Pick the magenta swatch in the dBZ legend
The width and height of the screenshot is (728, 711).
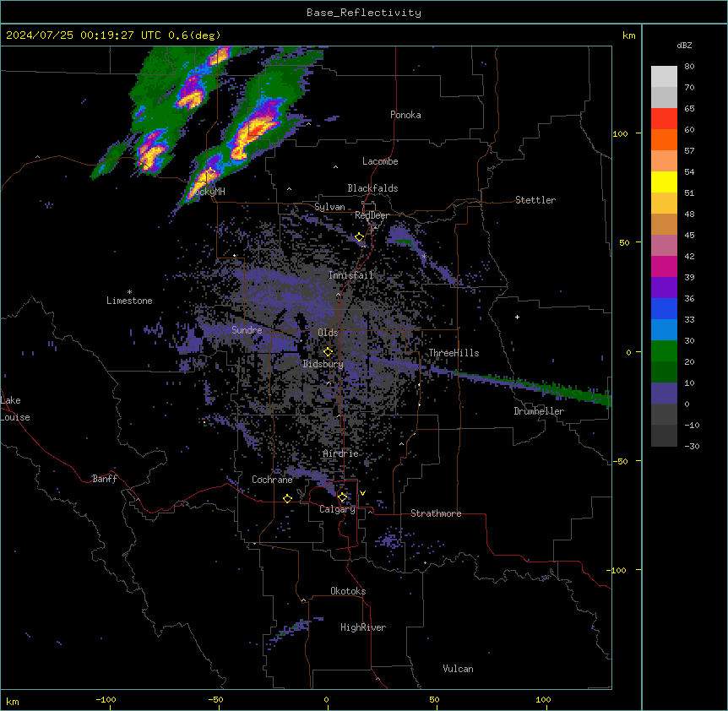[664, 266]
